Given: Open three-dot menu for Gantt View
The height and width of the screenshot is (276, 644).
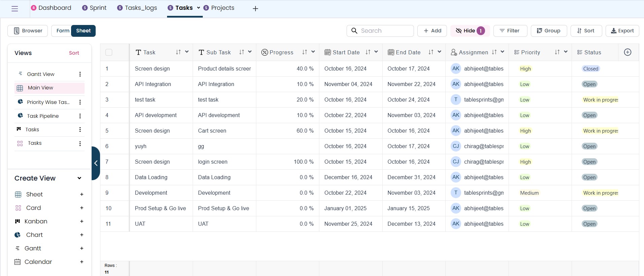Looking at the screenshot, I should (80, 74).
